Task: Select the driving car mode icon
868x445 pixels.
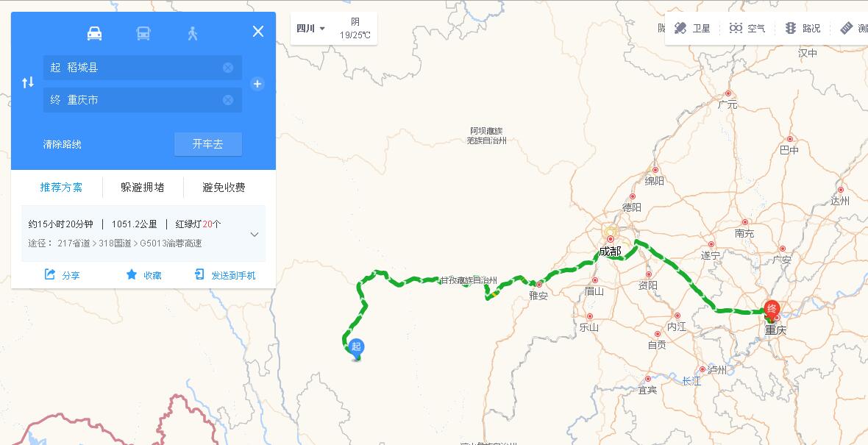Action: (x=95, y=34)
